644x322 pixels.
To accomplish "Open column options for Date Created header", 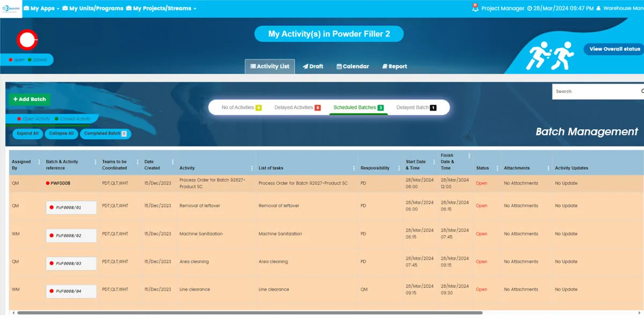I will 172,162.
